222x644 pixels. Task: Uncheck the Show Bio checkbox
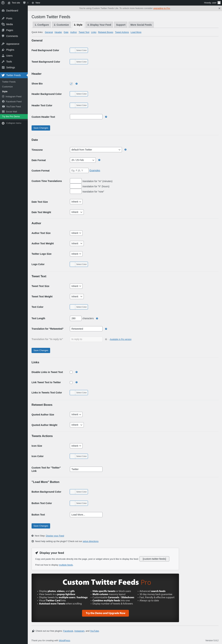(71, 84)
